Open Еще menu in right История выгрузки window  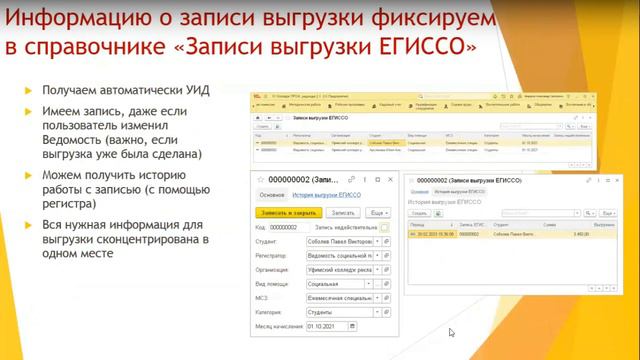pos(609,213)
